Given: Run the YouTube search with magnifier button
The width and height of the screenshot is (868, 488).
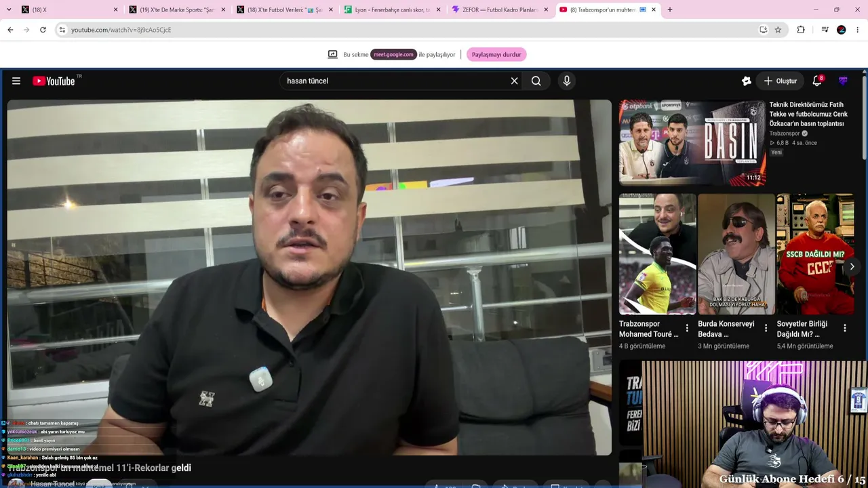Looking at the screenshot, I should tap(536, 81).
